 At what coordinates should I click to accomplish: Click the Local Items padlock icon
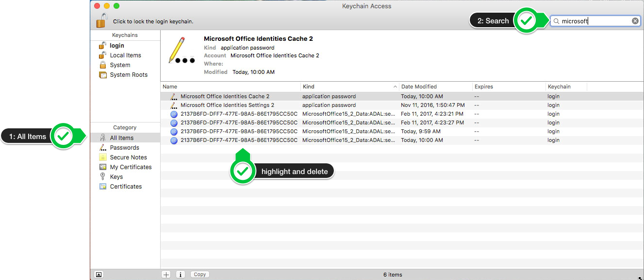[x=102, y=55]
